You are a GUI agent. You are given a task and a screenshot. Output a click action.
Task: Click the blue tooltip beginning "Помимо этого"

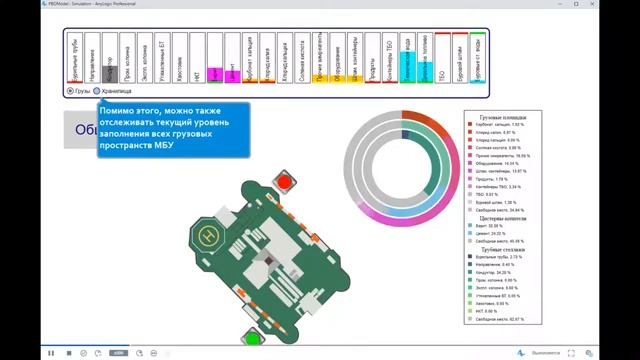[173, 130]
